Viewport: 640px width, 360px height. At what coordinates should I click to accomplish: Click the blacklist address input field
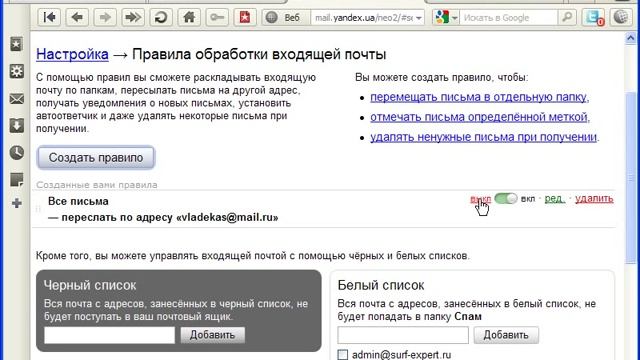click(109, 335)
